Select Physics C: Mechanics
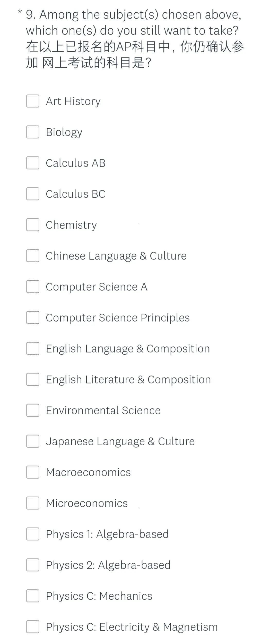 (32, 596)
